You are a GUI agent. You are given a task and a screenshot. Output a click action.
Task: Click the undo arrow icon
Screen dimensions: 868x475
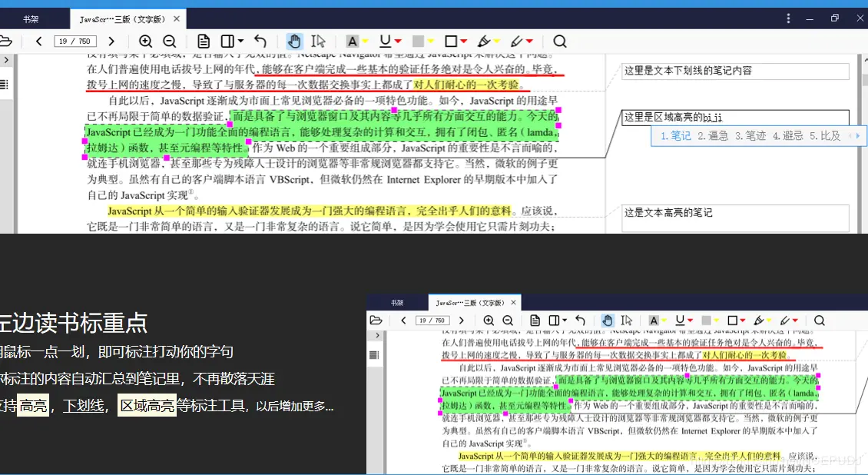(261, 42)
